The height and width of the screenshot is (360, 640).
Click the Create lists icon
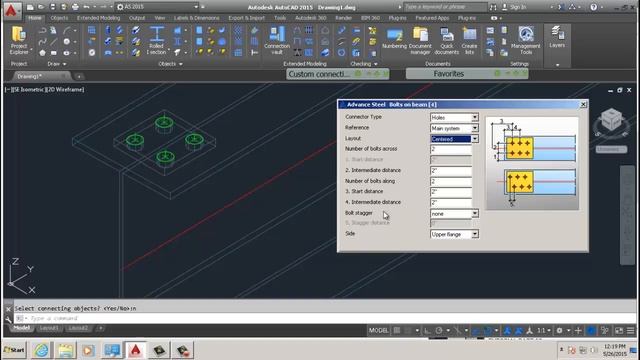tap(469, 41)
